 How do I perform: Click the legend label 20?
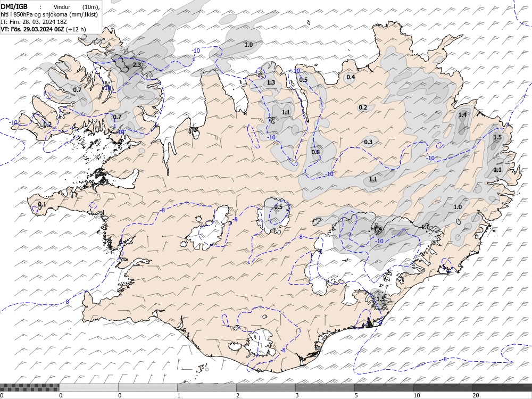tap(476, 395)
